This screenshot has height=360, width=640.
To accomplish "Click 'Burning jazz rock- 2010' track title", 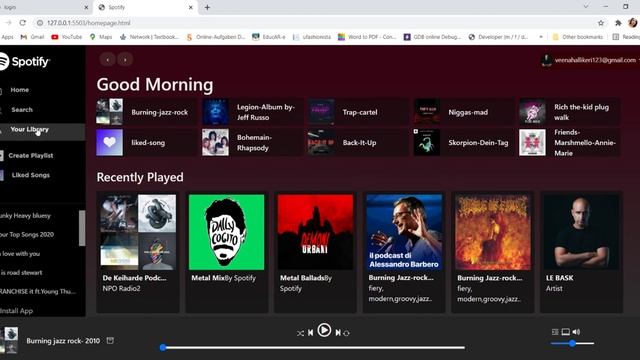I will pos(63,341).
